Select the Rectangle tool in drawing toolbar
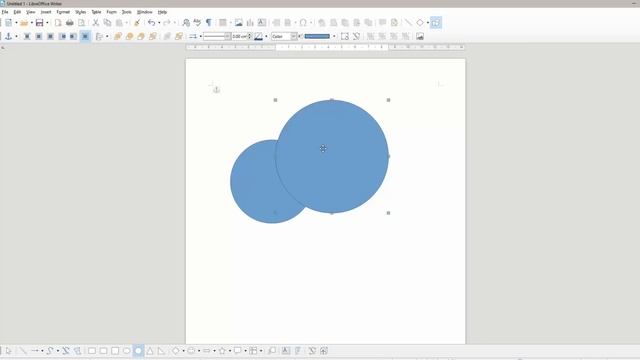640x360 pixels. (92, 351)
